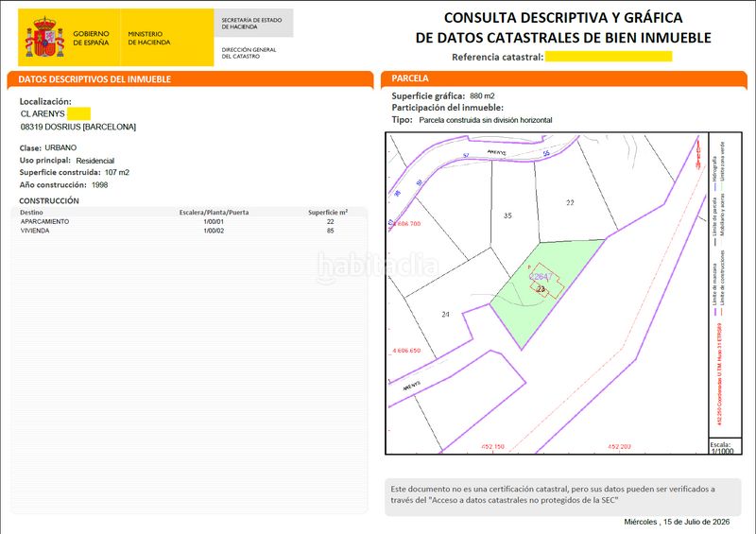756x534 pixels.
Task: Click the 'Superficie construida:' label
Action: [x=60, y=172]
